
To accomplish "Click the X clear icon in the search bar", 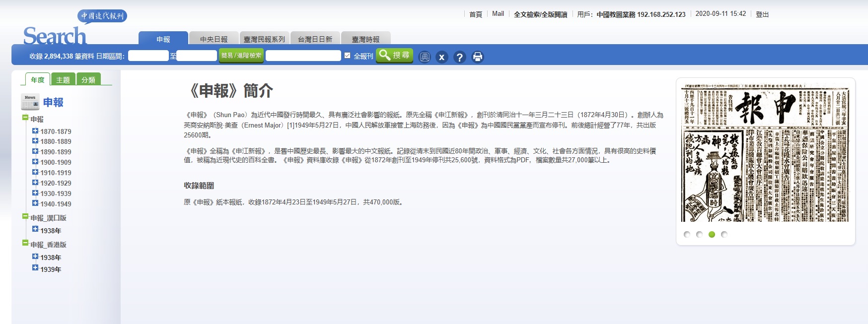I will coord(441,57).
